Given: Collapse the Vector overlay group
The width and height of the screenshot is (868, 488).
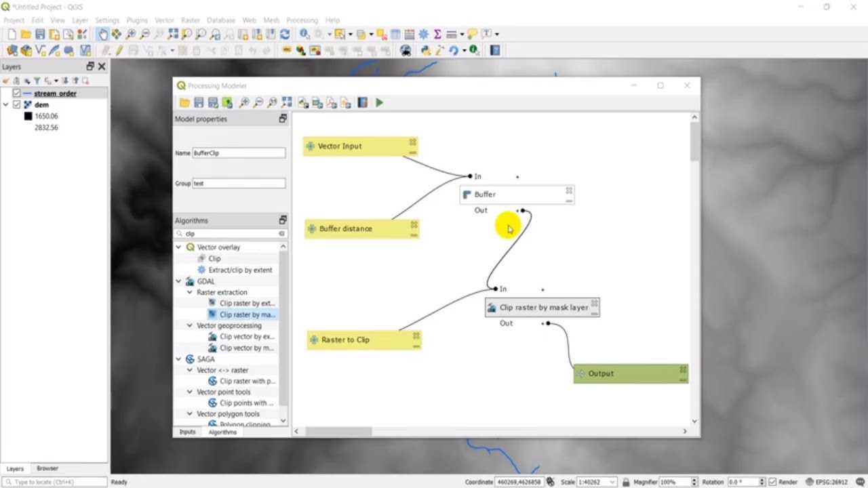Looking at the screenshot, I should coord(179,247).
